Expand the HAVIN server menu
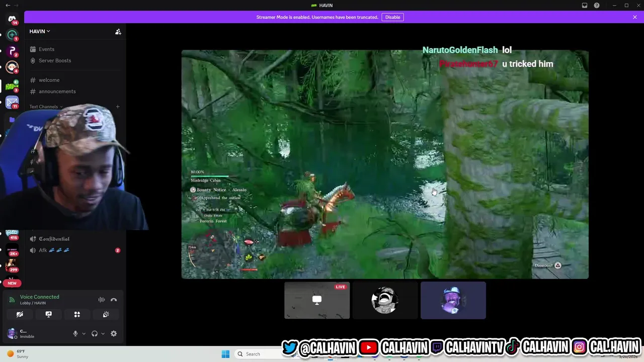Viewport: 644px width, 362px height. (40, 31)
